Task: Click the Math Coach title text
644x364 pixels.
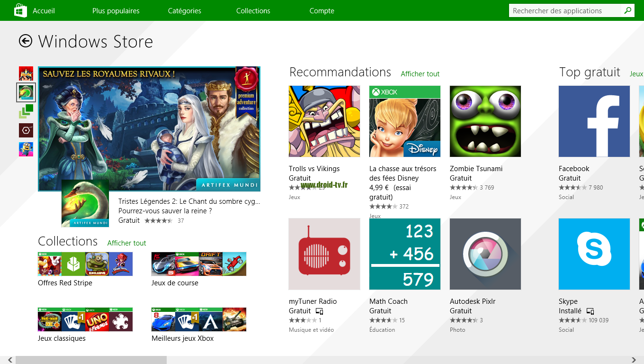Action: point(388,301)
